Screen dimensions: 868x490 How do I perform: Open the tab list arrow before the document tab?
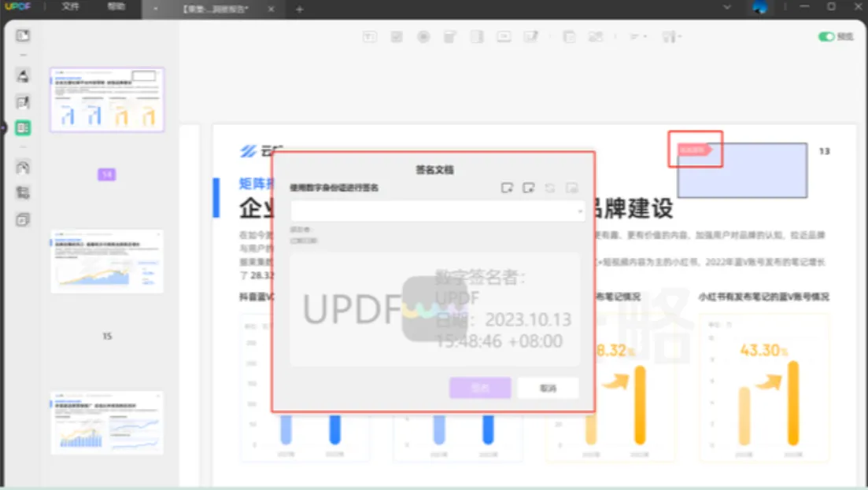click(x=156, y=9)
